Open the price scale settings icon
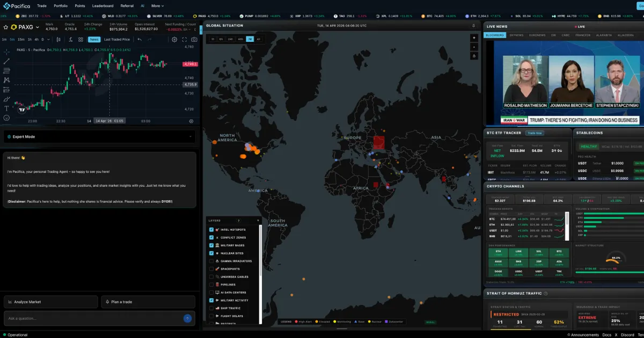644x338 pixels. [192, 121]
